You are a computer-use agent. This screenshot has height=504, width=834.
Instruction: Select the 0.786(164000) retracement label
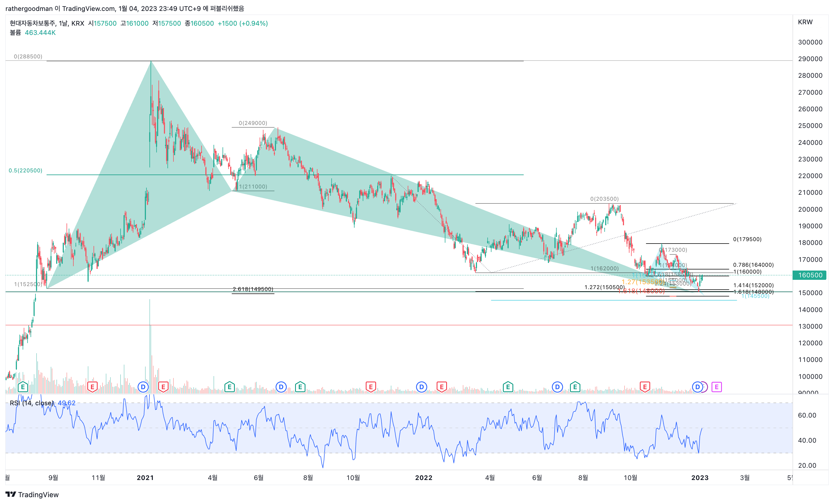point(754,265)
